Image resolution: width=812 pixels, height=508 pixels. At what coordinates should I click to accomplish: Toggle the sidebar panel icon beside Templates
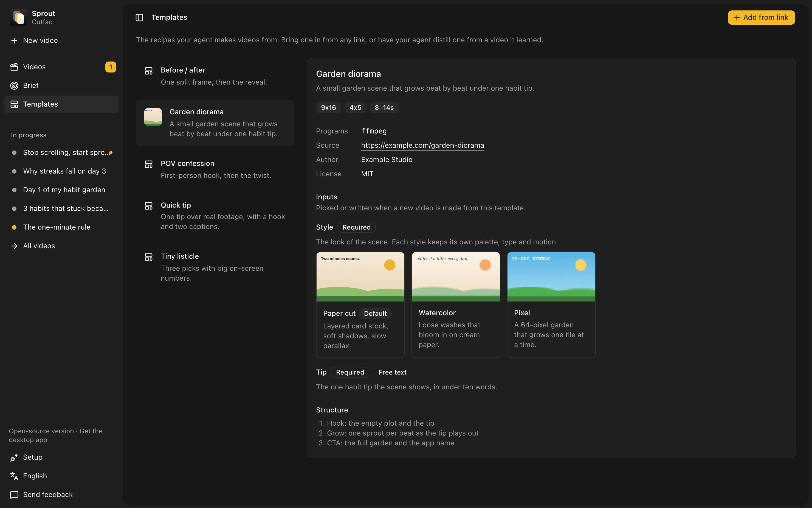click(x=139, y=18)
